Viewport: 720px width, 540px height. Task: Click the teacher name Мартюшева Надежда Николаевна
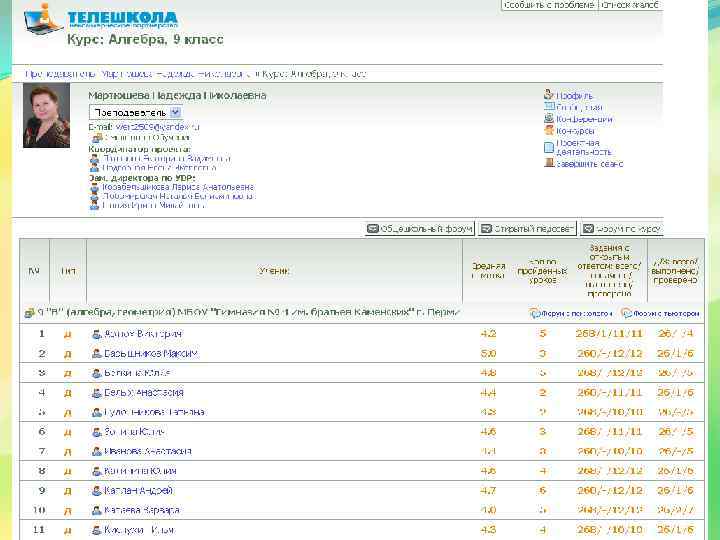177,96
